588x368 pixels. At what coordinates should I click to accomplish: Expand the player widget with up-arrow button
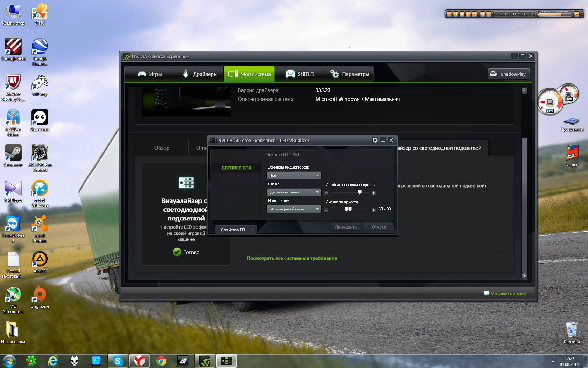(x=577, y=14)
